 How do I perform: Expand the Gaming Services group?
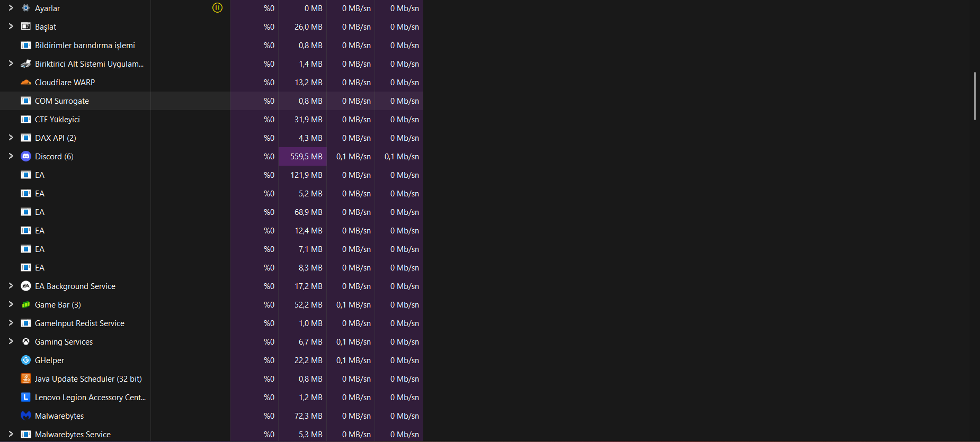[x=11, y=341]
